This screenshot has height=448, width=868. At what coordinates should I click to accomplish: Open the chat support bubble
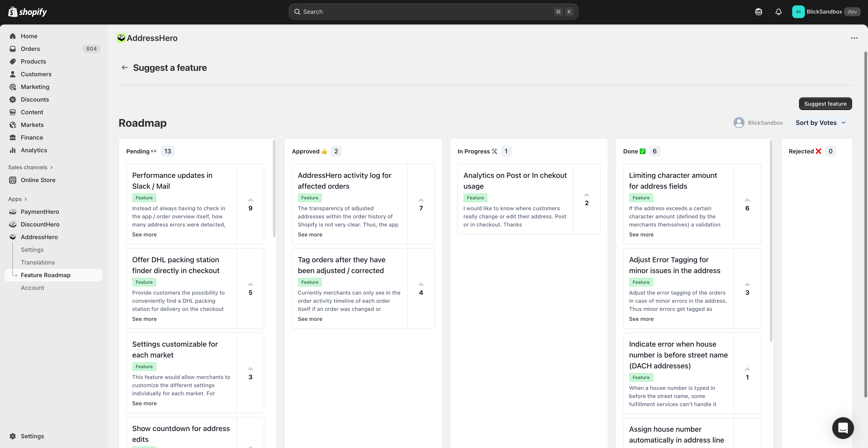tap(843, 428)
